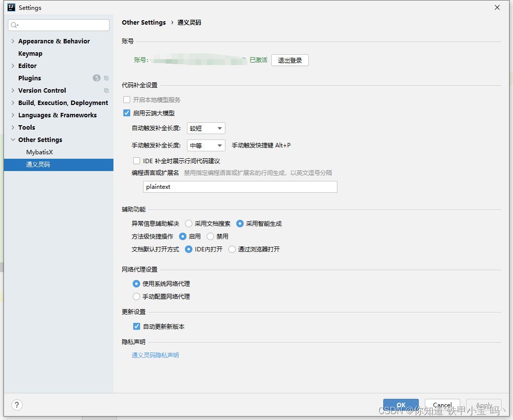Click 异常信息辅助解决 label

[155, 224]
